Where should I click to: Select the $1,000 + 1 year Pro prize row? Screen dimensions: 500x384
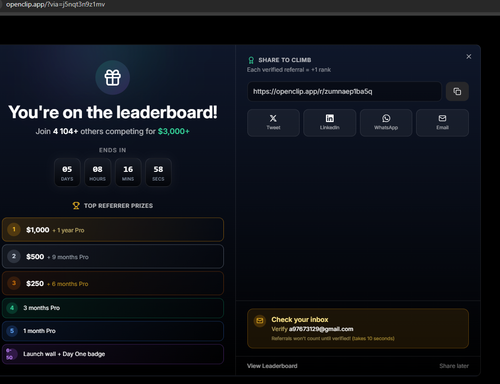point(113,230)
